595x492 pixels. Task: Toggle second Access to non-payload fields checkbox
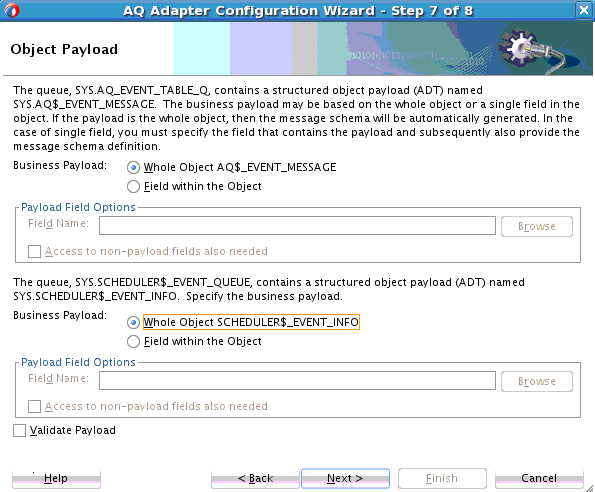(x=34, y=406)
